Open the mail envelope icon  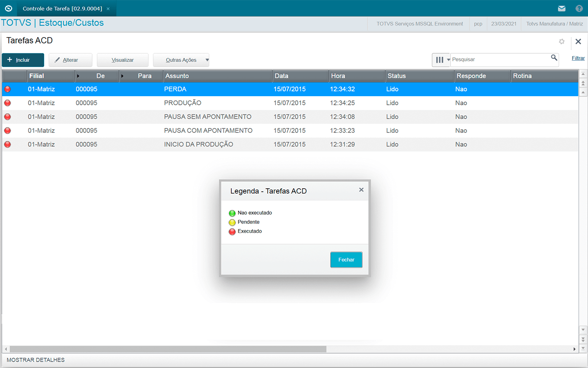click(x=562, y=8)
